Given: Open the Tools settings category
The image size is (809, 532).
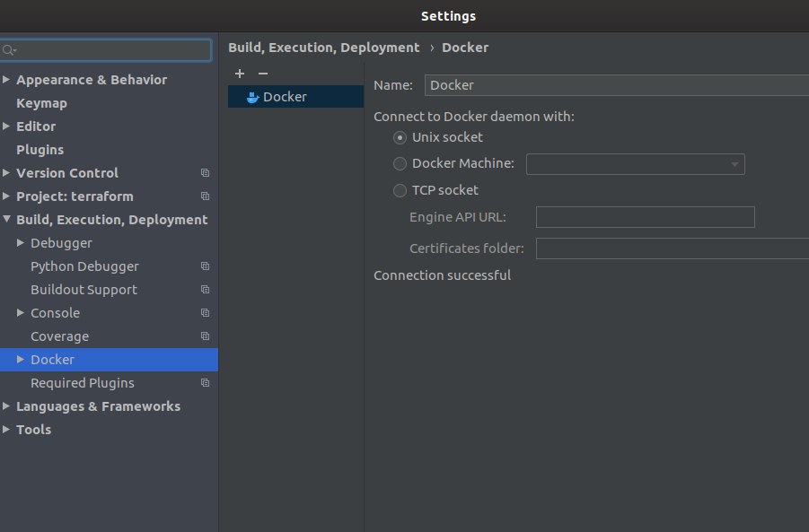Looking at the screenshot, I should (33, 430).
